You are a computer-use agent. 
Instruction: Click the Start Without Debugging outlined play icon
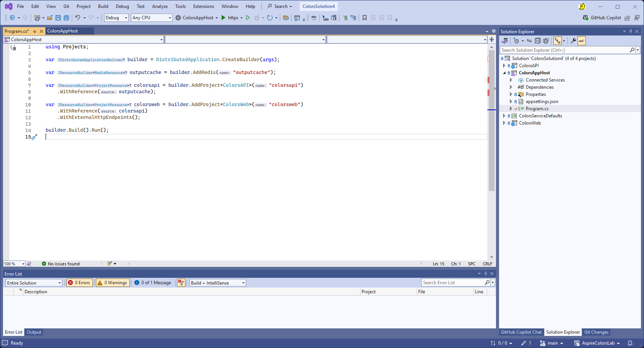pyautogui.click(x=248, y=18)
